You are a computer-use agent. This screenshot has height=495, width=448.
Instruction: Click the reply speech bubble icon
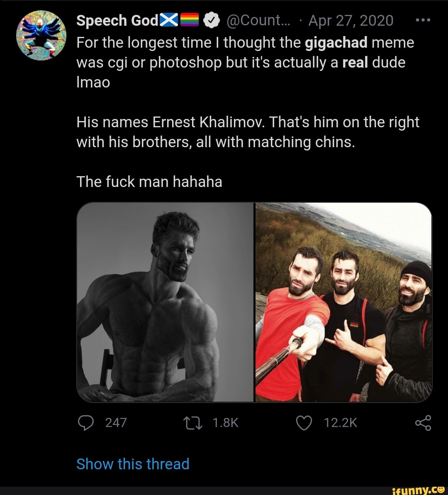tap(85, 422)
